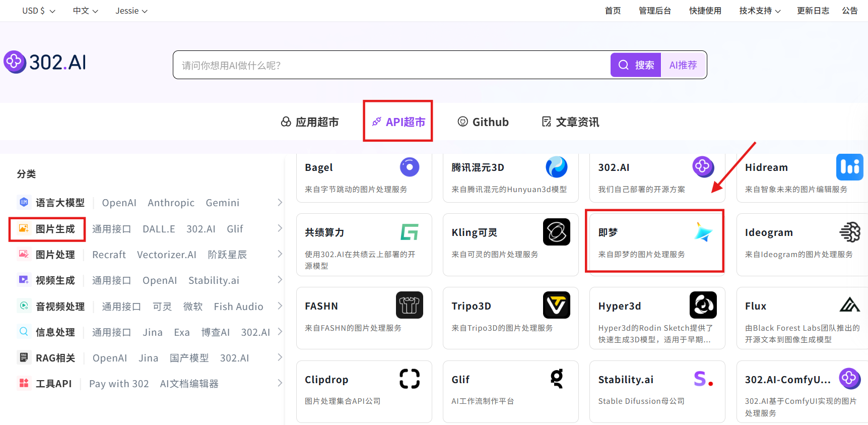
Task: Switch to the 文章资讯 tab
Action: [570, 122]
